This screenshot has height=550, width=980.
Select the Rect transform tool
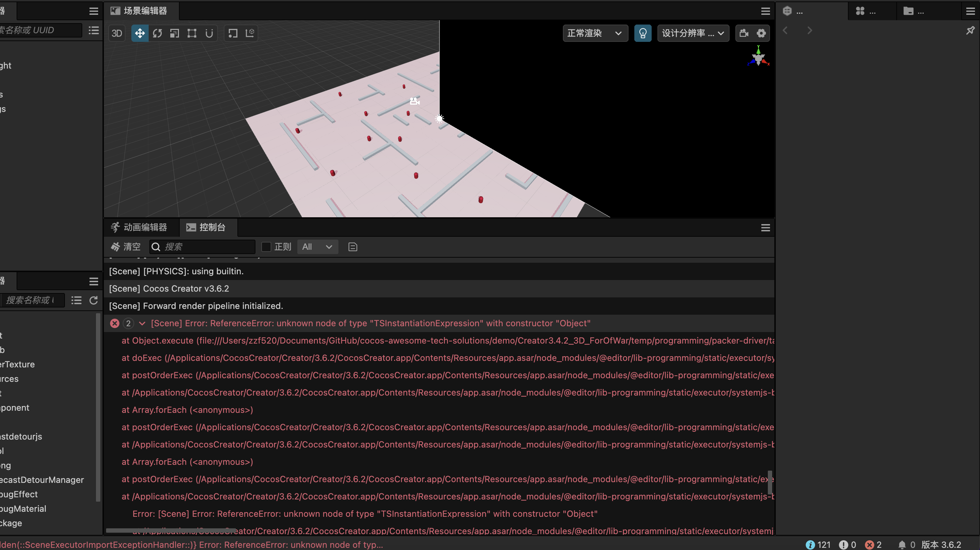(192, 33)
